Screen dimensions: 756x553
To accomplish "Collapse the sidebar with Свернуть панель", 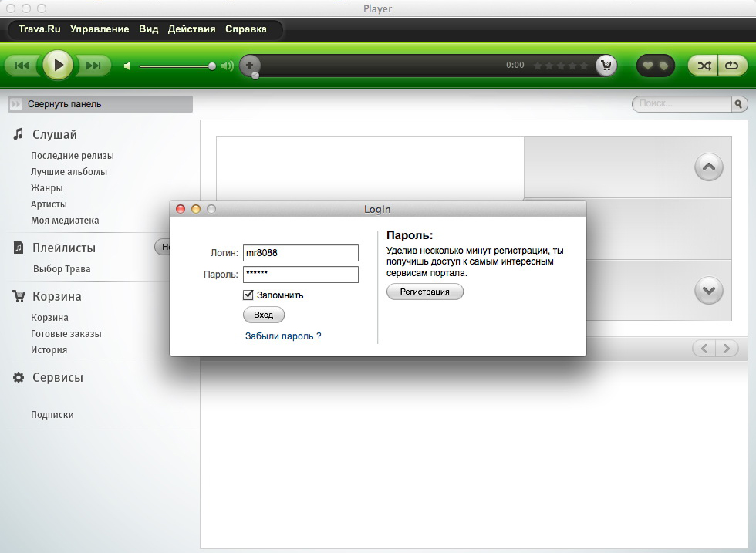I will tap(100, 104).
